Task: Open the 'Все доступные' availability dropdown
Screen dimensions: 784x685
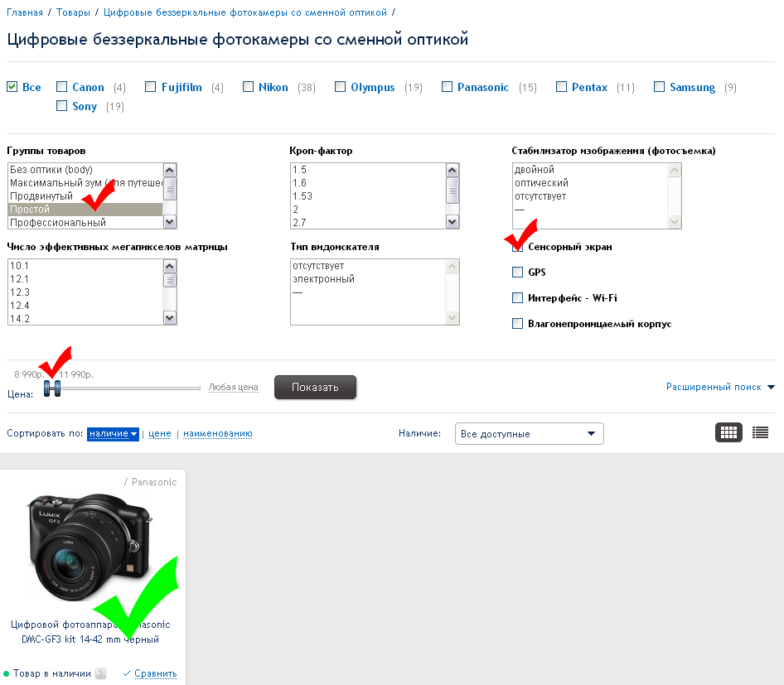Action: (529, 434)
